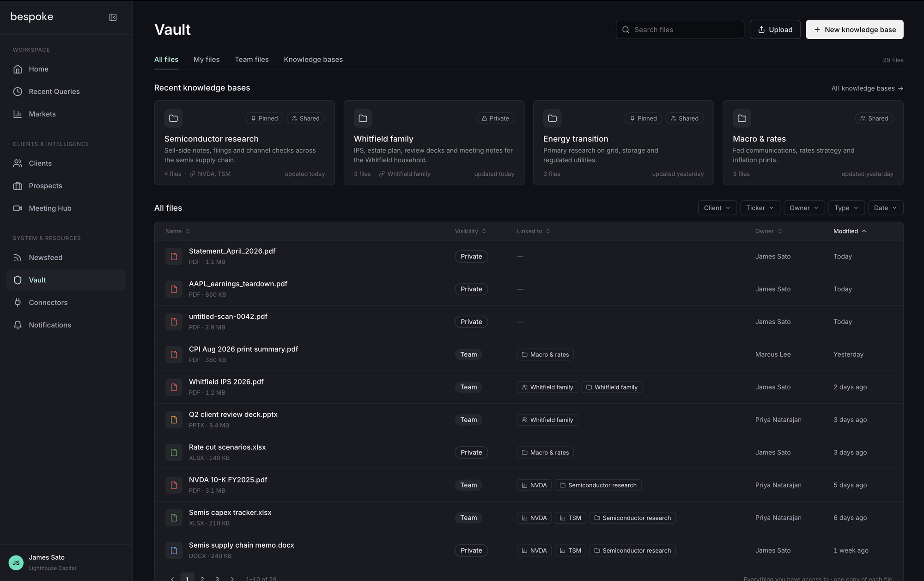Click New knowledge base button
The image size is (924, 581).
(x=855, y=30)
